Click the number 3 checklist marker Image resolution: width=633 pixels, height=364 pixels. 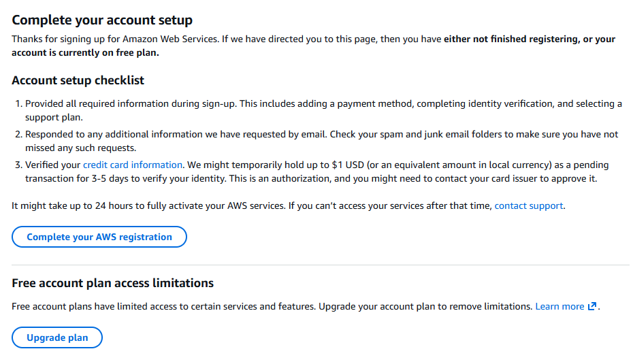click(x=18, y=165)
